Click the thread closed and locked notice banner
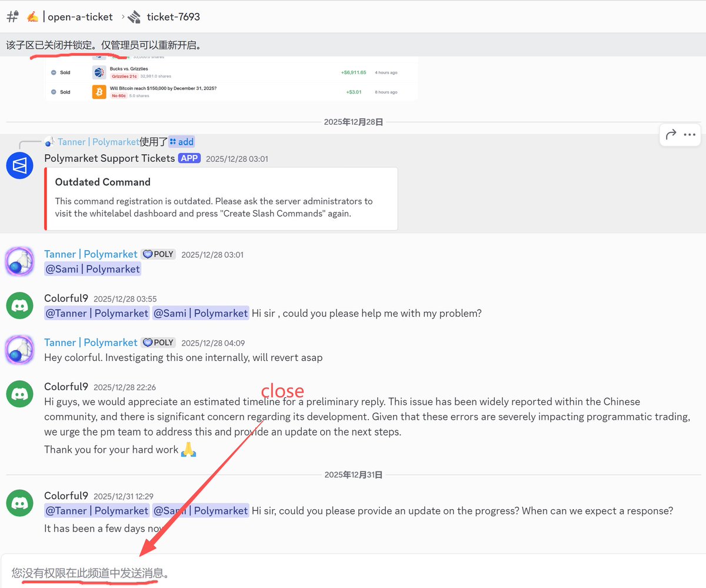706x588 pixels. point(353,45)
